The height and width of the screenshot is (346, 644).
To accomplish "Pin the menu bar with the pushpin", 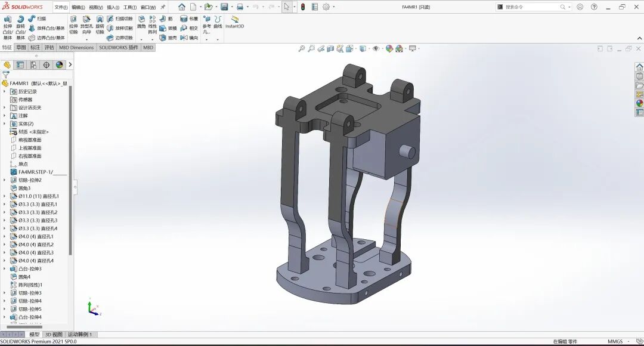I will pyautogui.click(x=163, y=7).
